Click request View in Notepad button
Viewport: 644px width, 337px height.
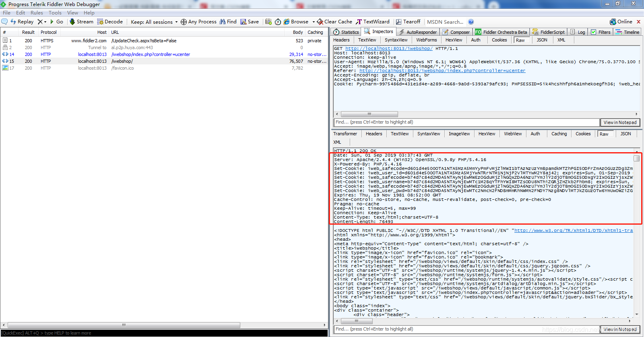click(620, 122)
